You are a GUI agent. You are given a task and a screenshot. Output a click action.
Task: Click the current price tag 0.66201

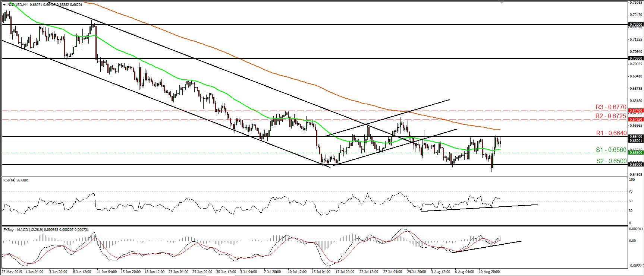coord(636,141)
